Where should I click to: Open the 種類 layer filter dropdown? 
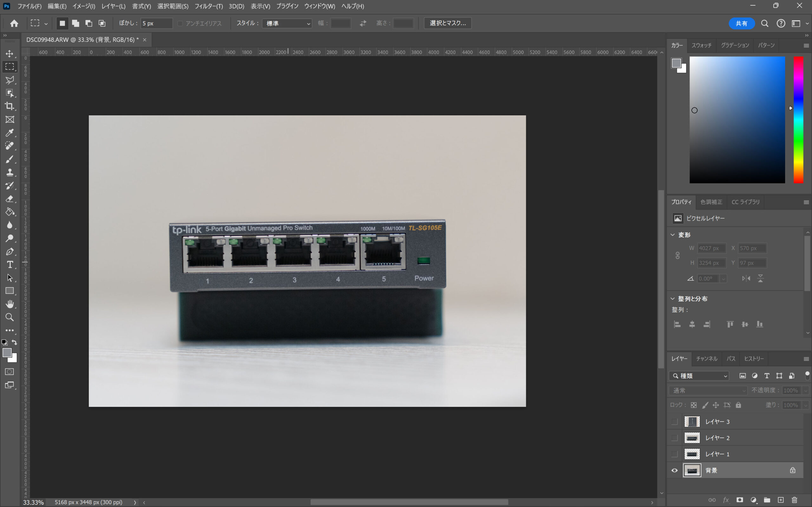tap(699, 376)
